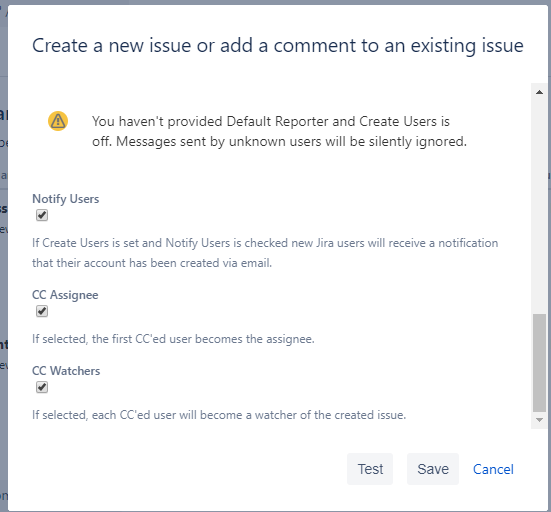
Task: Click the scrollbar down arrow
Action: 539,420
